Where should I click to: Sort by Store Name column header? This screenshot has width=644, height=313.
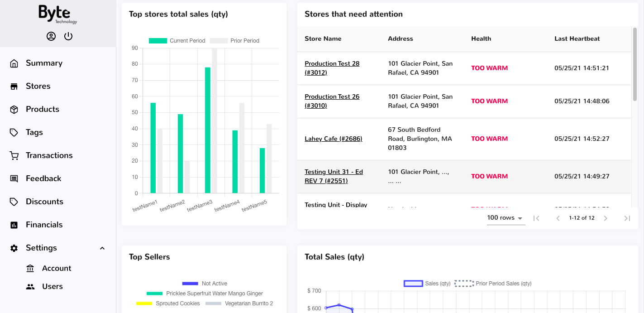(323, 39)
